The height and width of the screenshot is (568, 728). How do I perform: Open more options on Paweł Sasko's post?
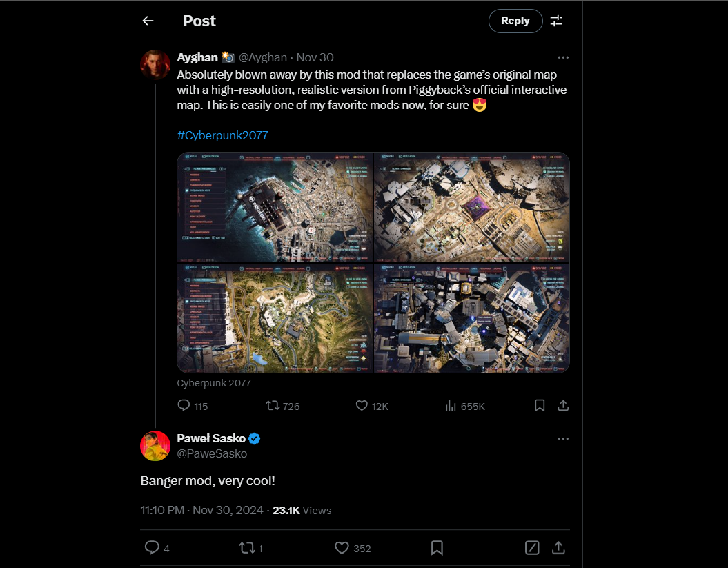(563, 439)
